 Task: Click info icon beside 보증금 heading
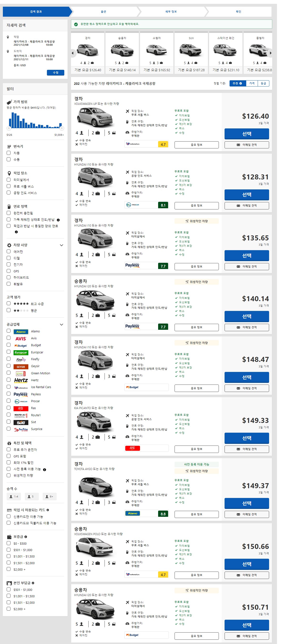26,537
